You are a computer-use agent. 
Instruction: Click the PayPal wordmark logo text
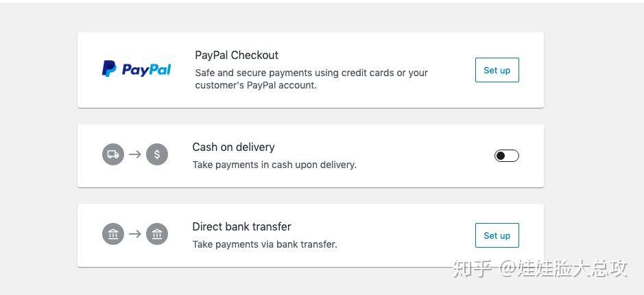(146, 70)
